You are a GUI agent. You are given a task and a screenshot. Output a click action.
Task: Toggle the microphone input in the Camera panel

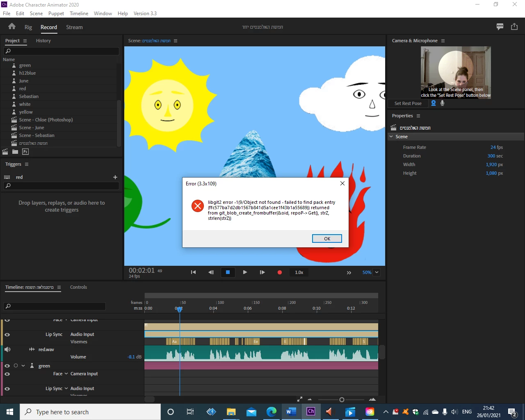point(442,103)
